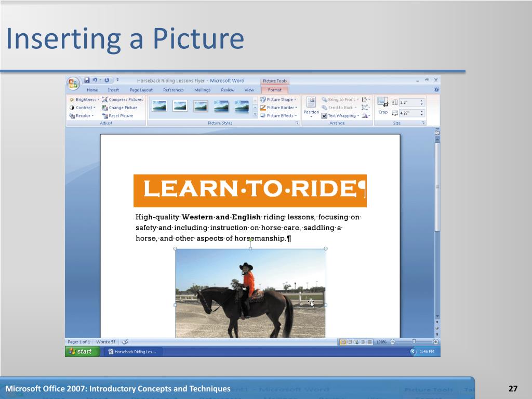The width and height of the screenshot is (532, 399).
Task: Open the Rotate objects icon menu
Action: (366, 116)
